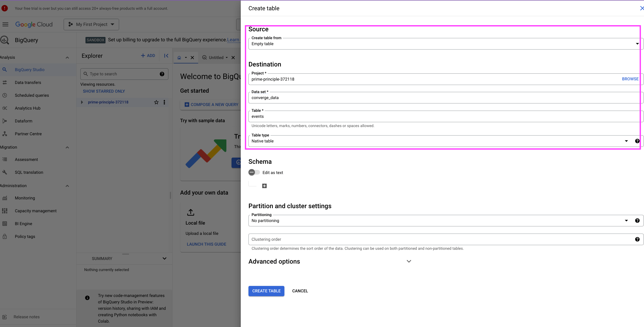Click the Explorer search field
Image resolution: width=644 pixels, height=327 pixels.
point(124,74)
